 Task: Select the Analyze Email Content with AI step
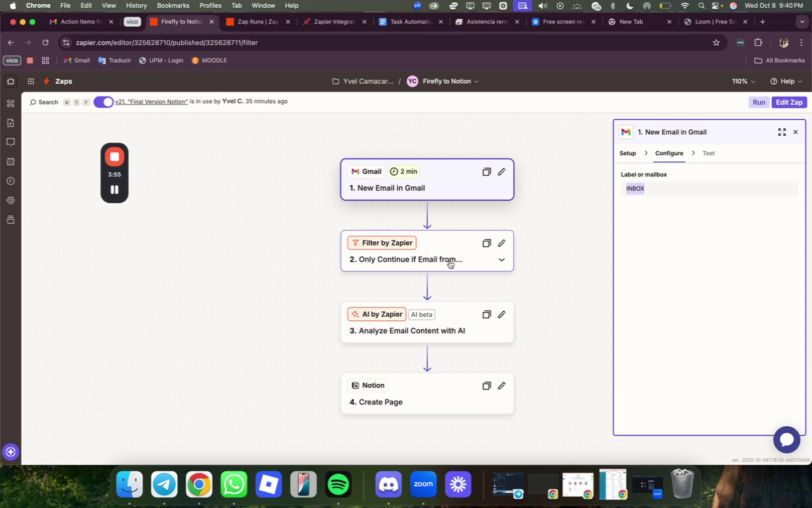point(427,322)
